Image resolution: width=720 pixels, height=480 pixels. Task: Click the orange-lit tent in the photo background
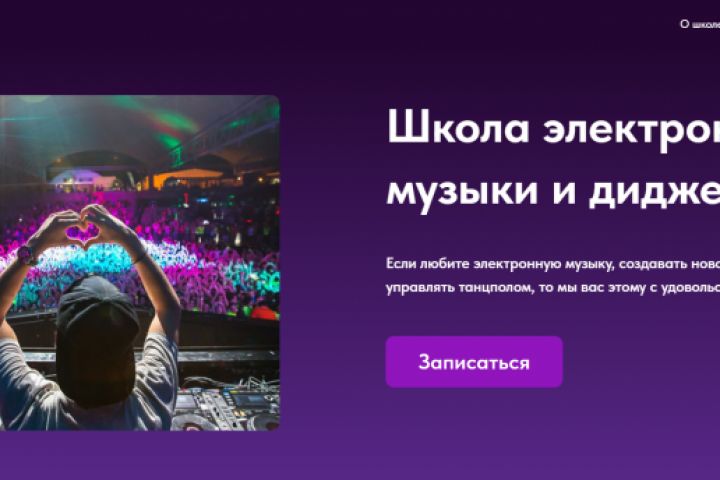pyautogui.click(x=184, y=179)
